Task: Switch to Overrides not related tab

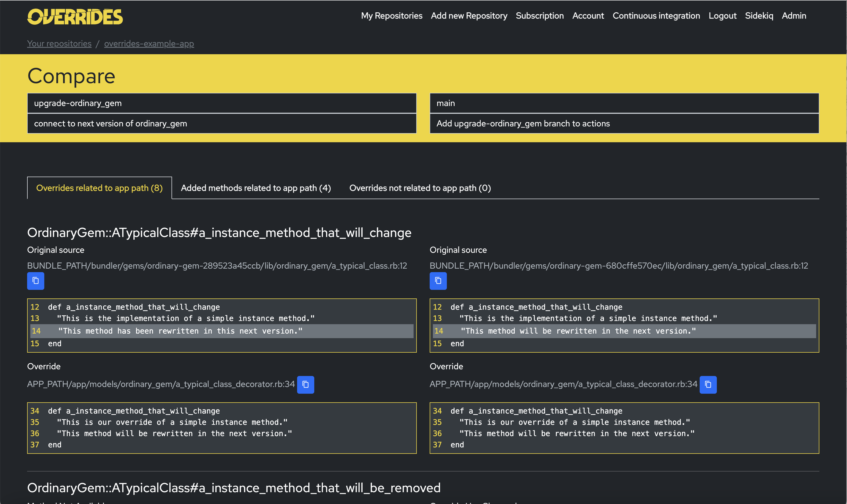Action: (x=420, y=188)
